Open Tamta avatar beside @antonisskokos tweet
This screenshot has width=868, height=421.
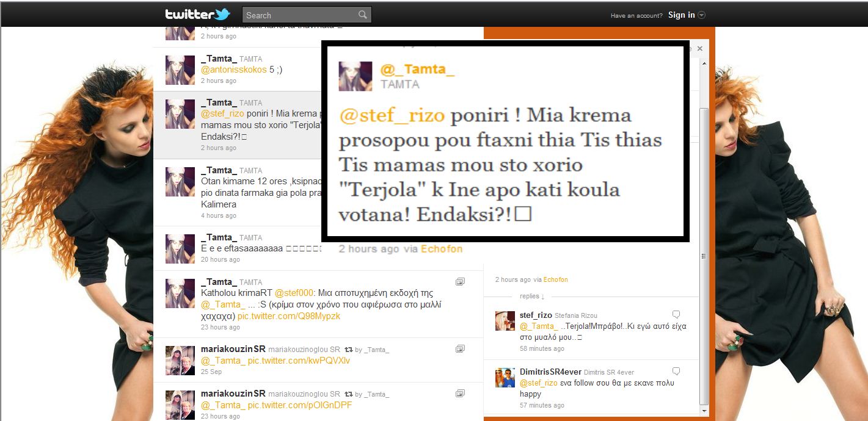(180, 70)
